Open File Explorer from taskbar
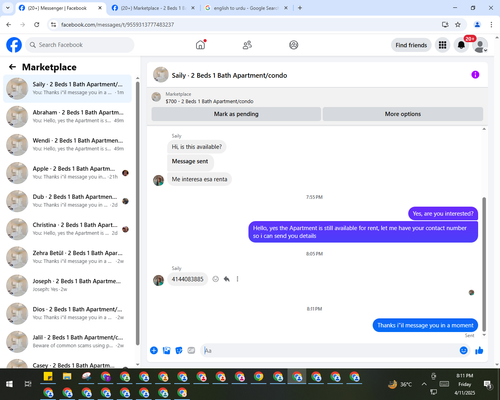The height and width of the screenshot is (400, 500). pos(67,377)
